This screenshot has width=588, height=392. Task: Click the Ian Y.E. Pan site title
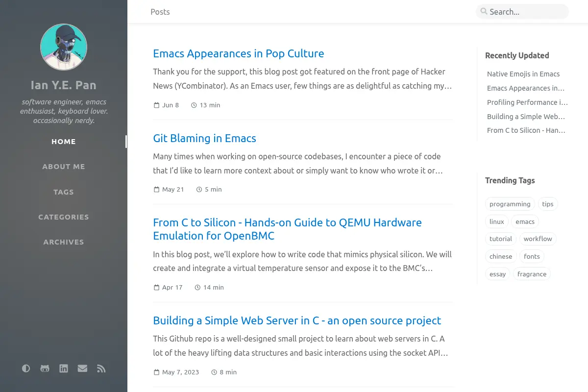pos(64,85)
